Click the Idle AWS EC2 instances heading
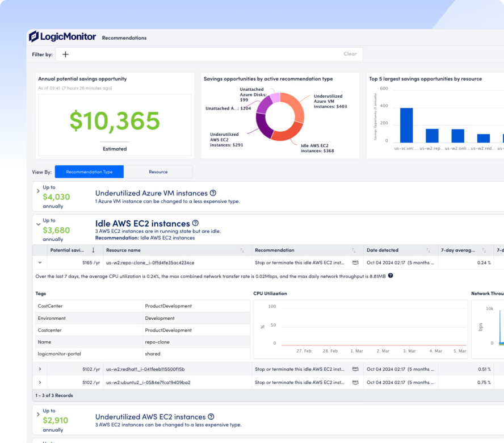The height and width of the screenshot is (443, 504). [x=142, y=223]
